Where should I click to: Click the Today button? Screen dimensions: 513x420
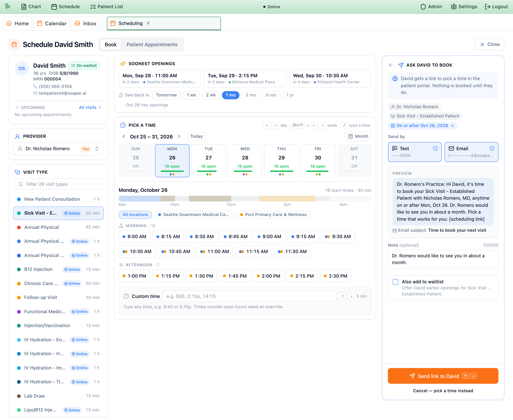pos(196,136)
